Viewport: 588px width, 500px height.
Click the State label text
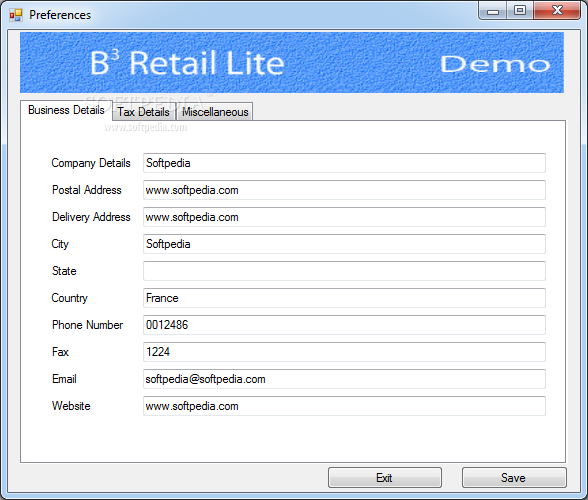click(x=64, y=271)
